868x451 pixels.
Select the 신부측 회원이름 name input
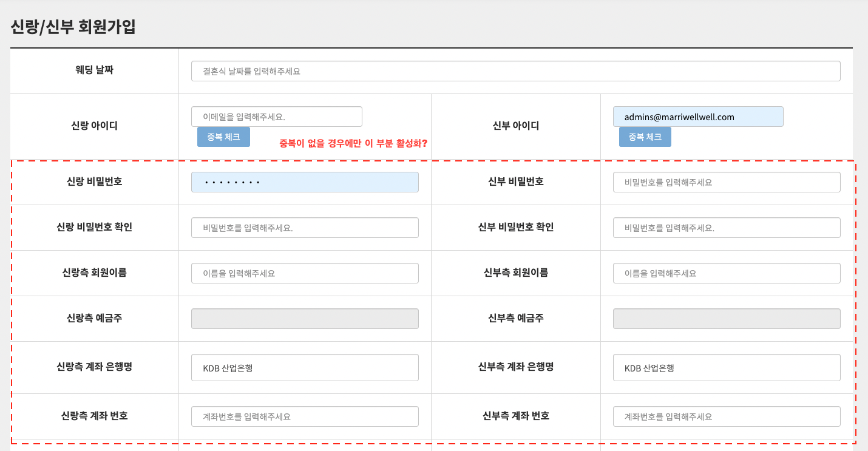726,273
